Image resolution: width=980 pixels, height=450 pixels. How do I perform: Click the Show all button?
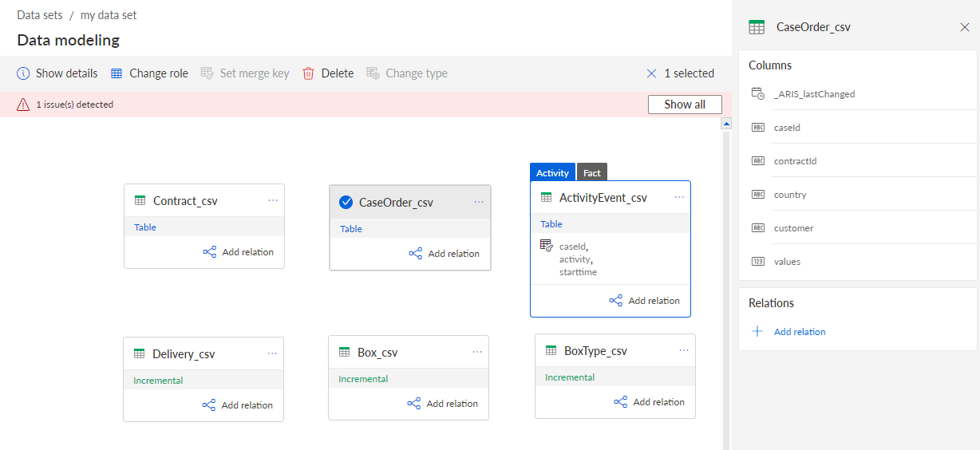tap(685, 105)
